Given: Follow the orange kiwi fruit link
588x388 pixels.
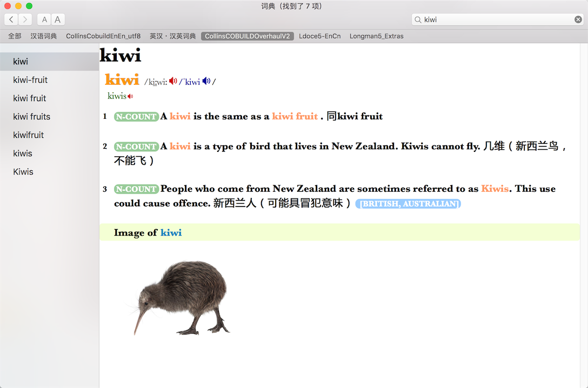Looking at the screenshot, I should coord(295,116).
